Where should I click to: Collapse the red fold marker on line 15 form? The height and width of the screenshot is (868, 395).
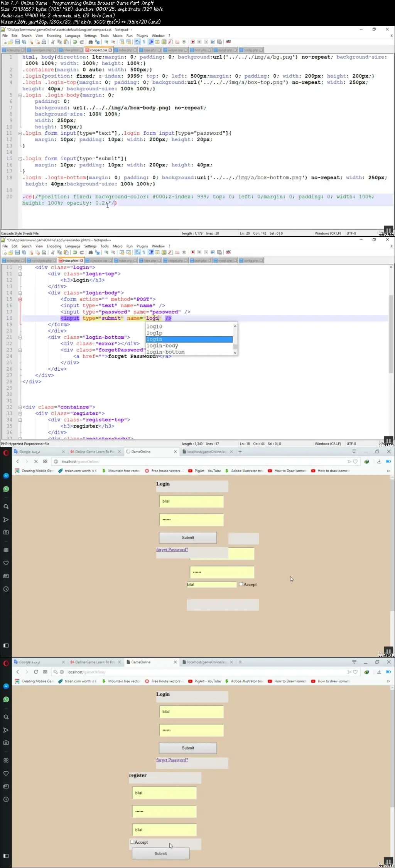coord(20,299)
